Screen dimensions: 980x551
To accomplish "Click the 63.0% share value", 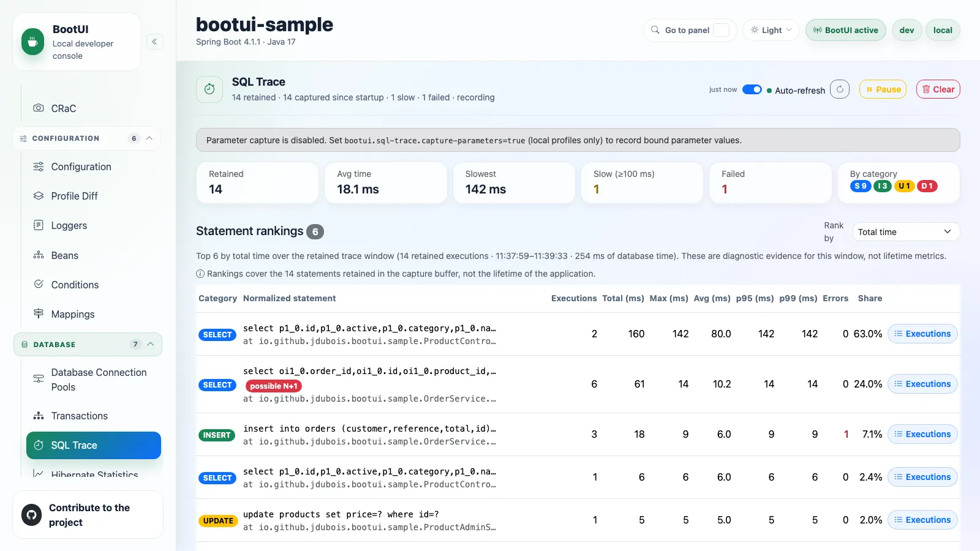I will pos(868,334).
